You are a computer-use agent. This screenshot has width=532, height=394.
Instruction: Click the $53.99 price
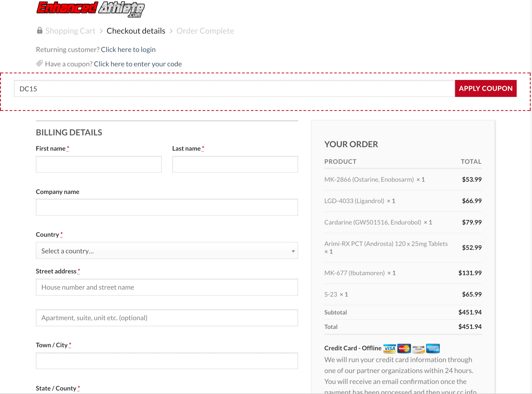point(472,179)
